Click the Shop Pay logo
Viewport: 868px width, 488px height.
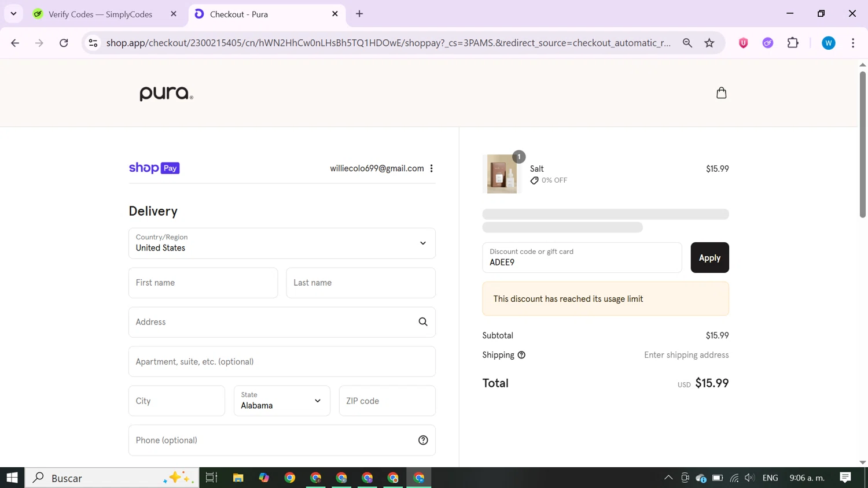coord(154,168)
